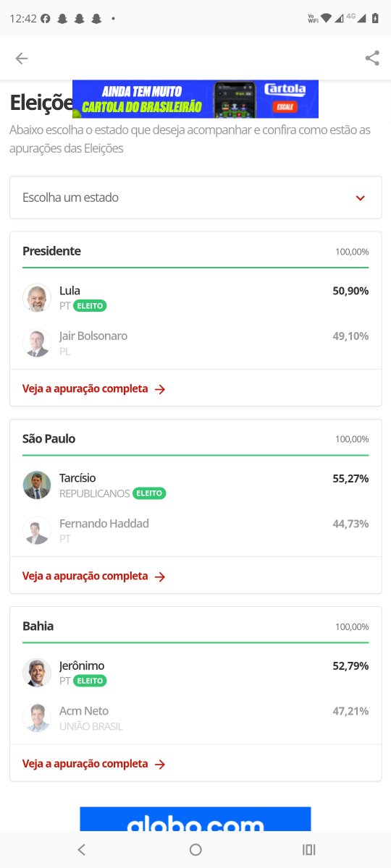Click the Cartola Escale ad banner
The image size is (391, 868).
[x=195, y=99]
